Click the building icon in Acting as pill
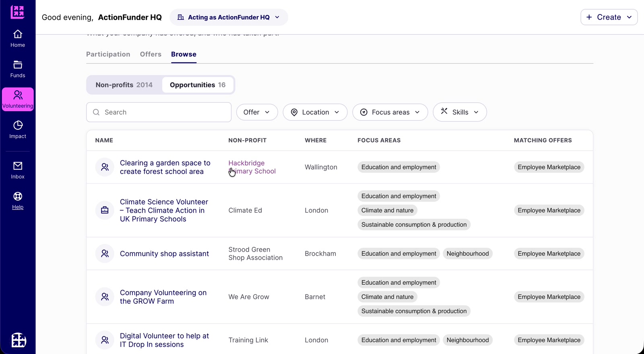 click(181, 17)
